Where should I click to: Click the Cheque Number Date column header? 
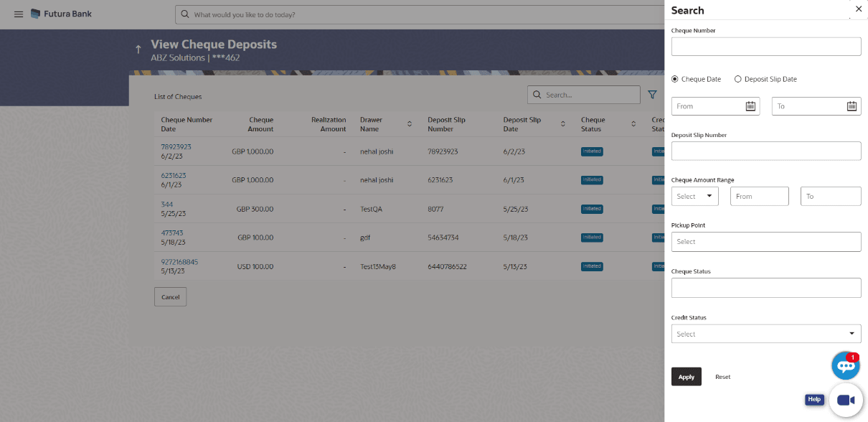(187, 124)
